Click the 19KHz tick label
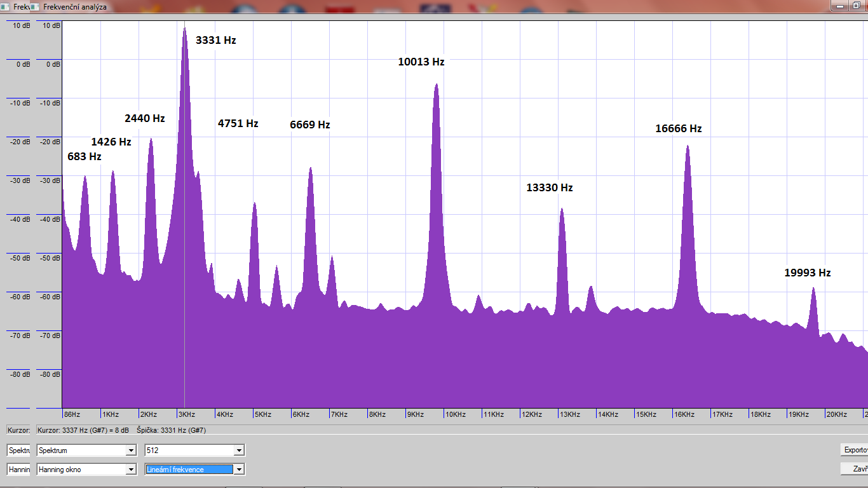Viewport: 868px width, 488px height. coord(799,414)
